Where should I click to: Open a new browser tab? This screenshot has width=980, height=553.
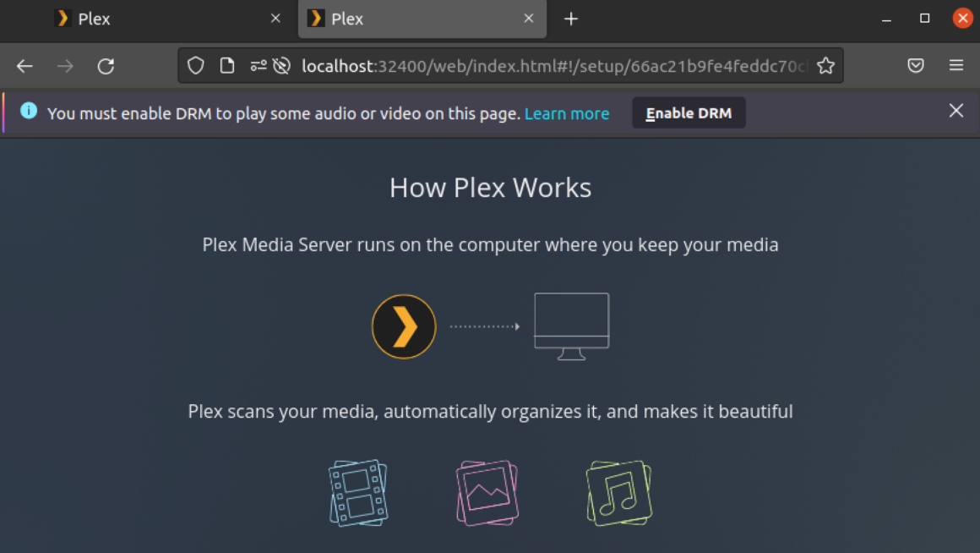coord(571,19)
